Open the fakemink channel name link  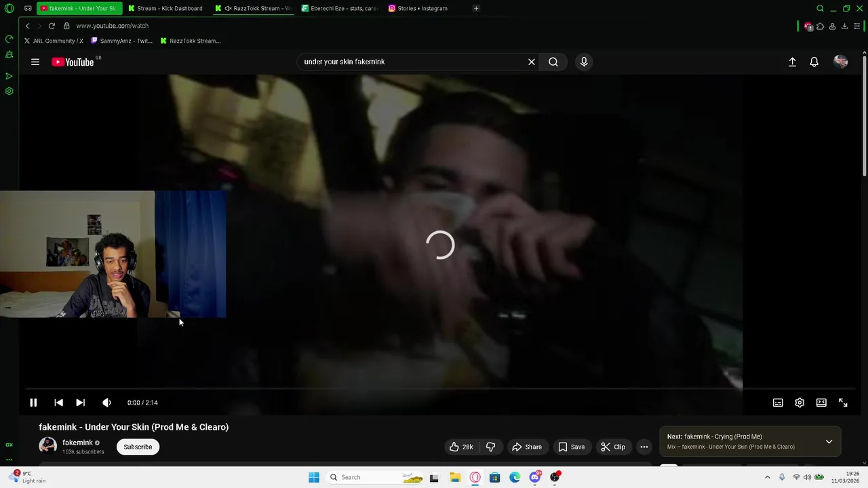(x=77, y=443)
